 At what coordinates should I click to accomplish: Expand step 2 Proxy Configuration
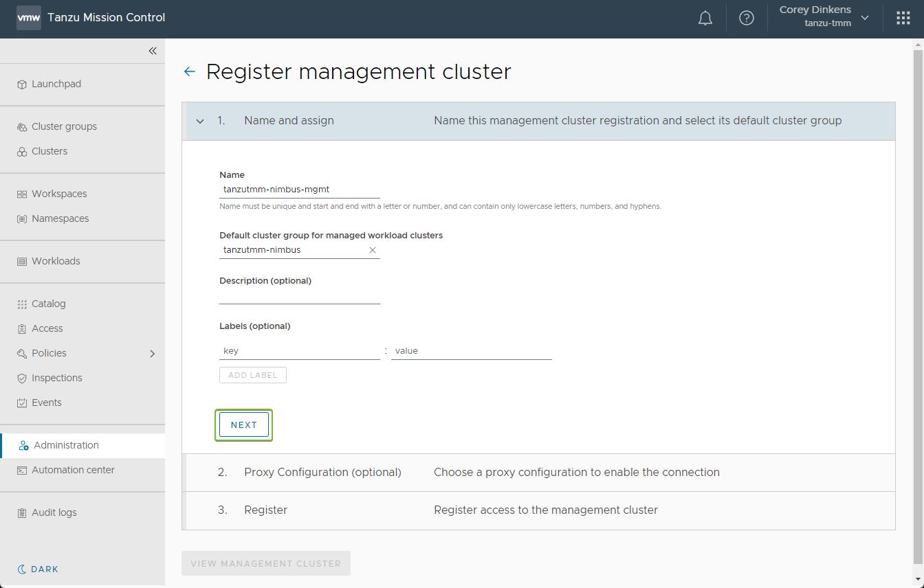[539, 473]
